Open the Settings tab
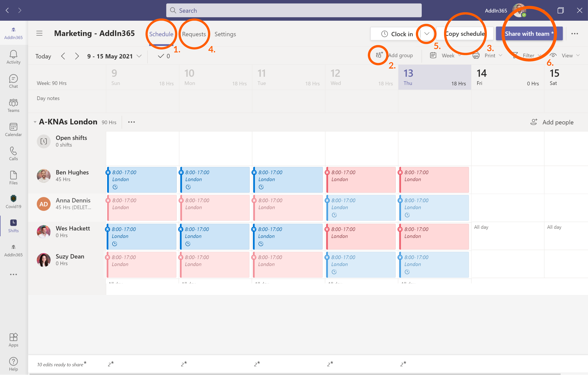 coord(225,34)
